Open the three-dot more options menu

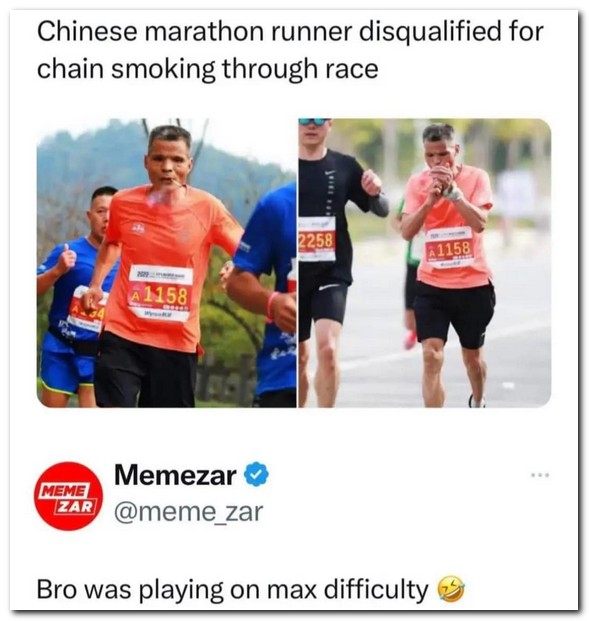pos(540,474)
